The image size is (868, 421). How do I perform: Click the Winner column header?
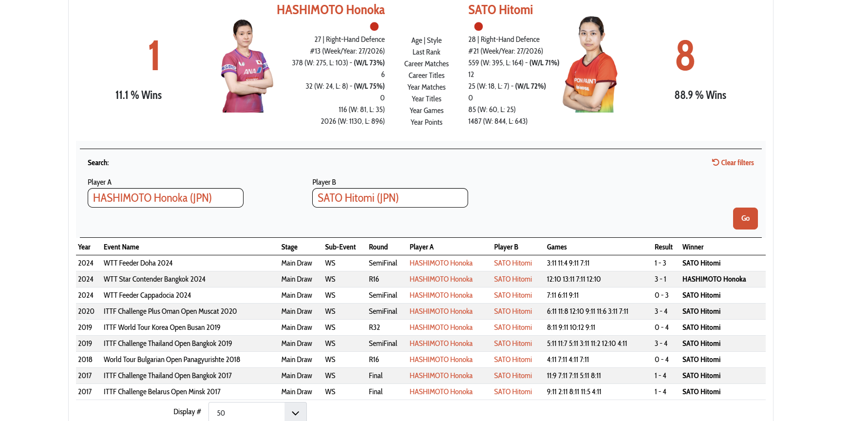click(693, 247)
